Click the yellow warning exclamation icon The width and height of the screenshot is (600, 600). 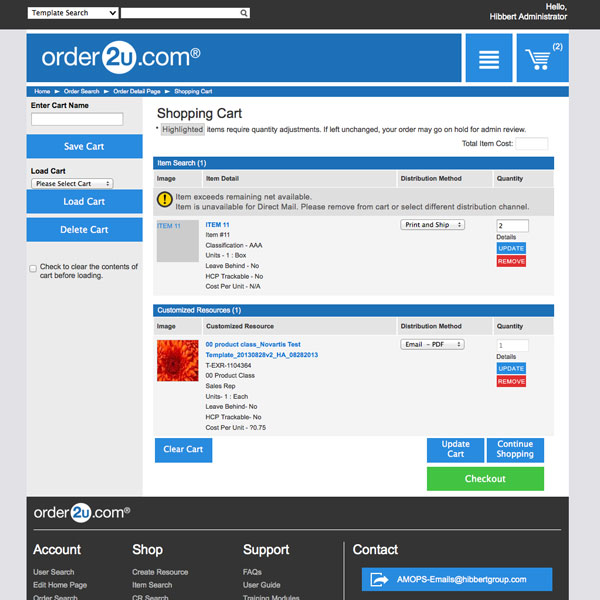(165, 200)
